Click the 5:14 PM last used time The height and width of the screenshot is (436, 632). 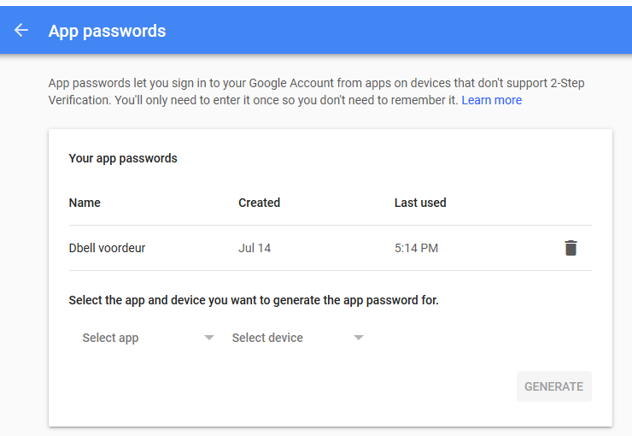click(416, 248)
